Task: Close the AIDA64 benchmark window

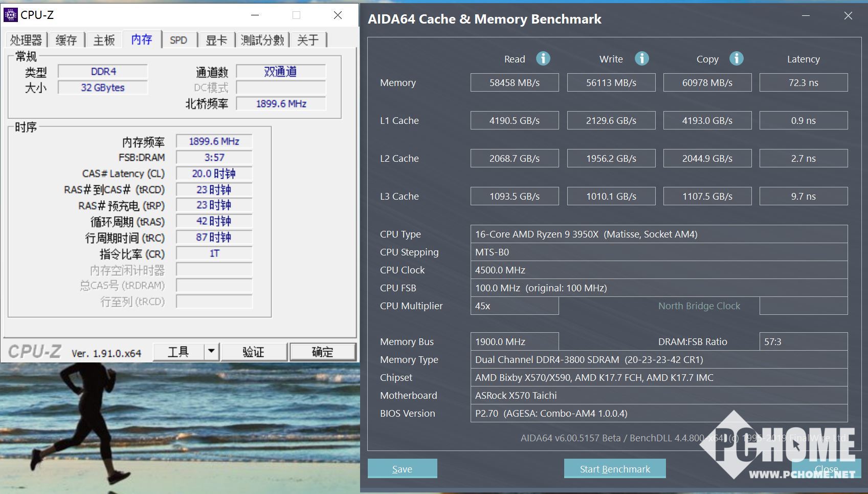Action: point(848,16)
